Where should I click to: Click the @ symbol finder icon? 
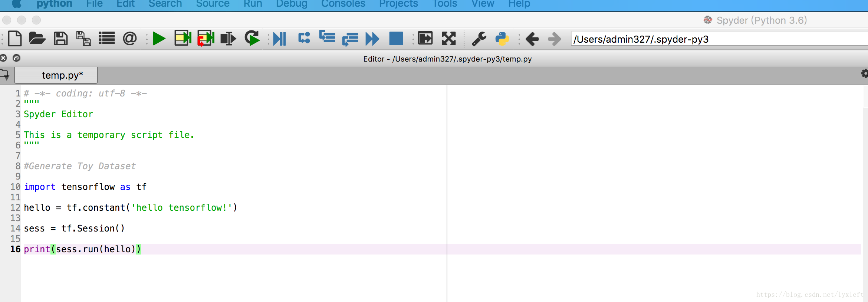pyautogui.click(x=130, y=39)
